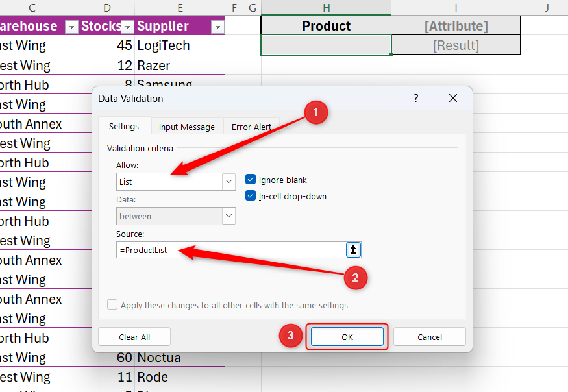Click the range selector icon beside Source
The height and width of the screenshot is (392, 568).
pos(353,249)
